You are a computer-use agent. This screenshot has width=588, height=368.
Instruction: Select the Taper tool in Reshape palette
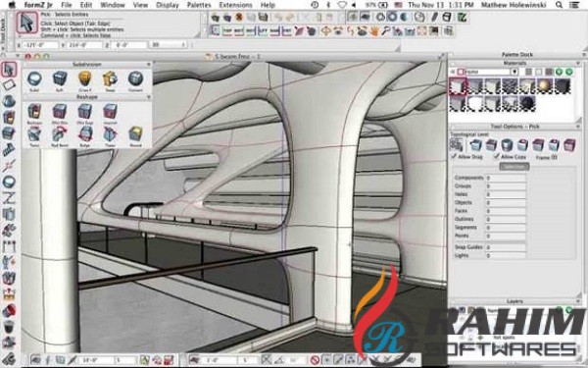click(110, 134)
